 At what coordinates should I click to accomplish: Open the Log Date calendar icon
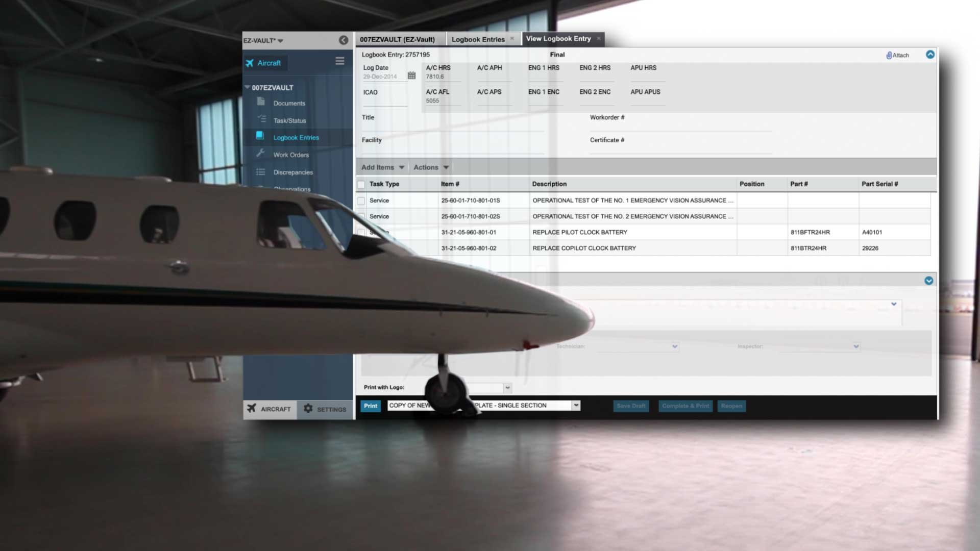(x=411, y=76)
